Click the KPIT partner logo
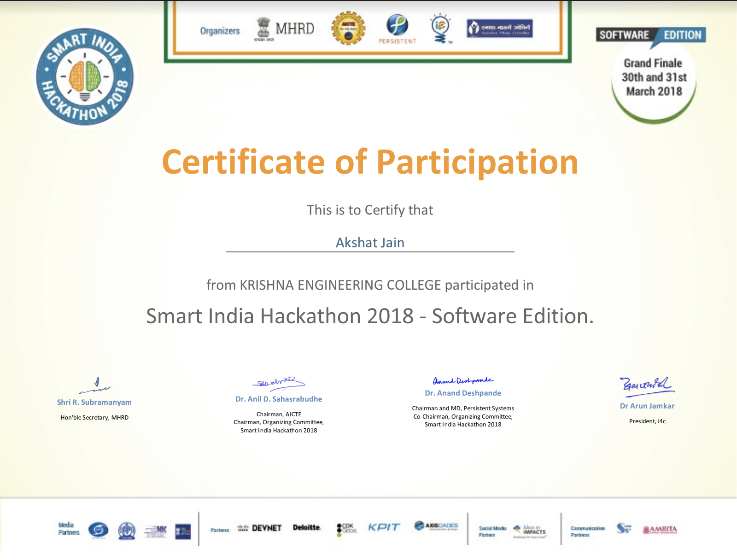This screenshot has width=737, height=560. point(384,527)
